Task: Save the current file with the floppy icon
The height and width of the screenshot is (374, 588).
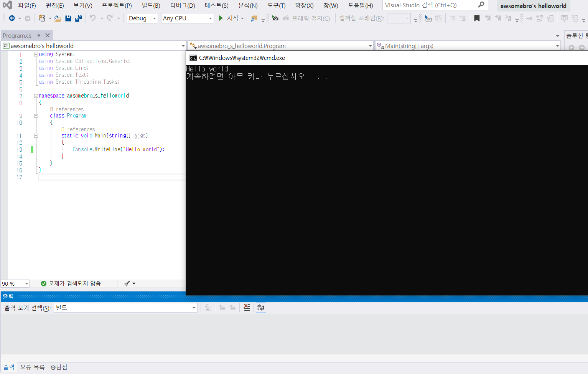Action: click(x=68, y=18)
